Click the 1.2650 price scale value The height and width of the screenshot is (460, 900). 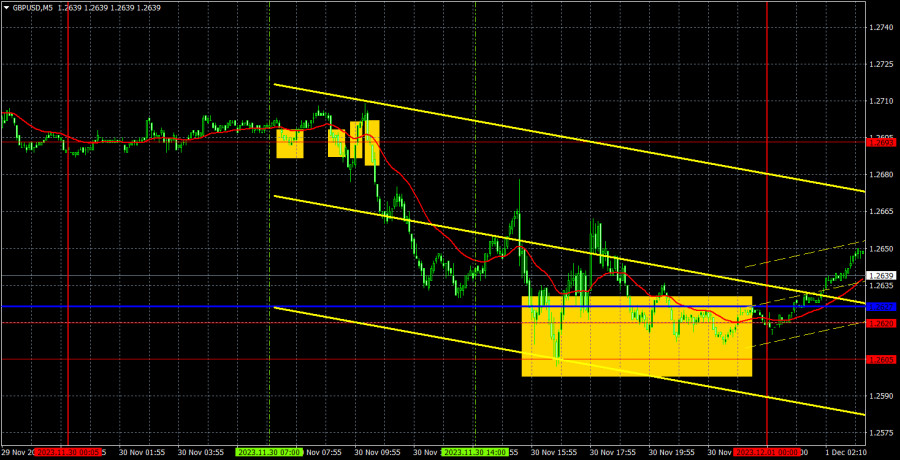pos(883,249)
